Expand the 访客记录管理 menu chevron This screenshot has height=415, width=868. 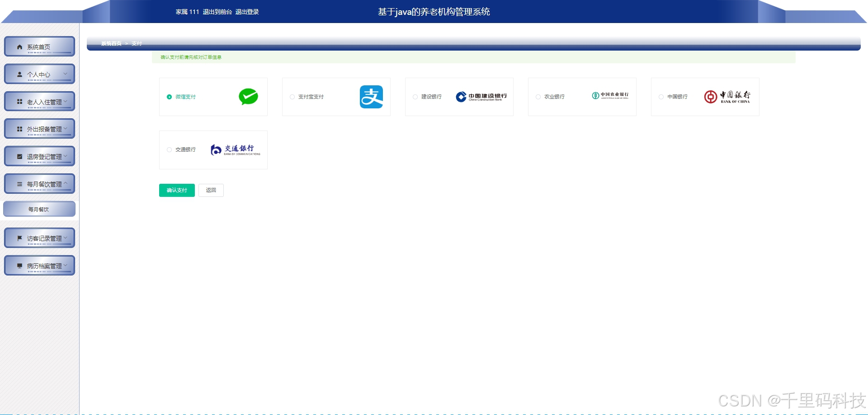coord(66,238)
